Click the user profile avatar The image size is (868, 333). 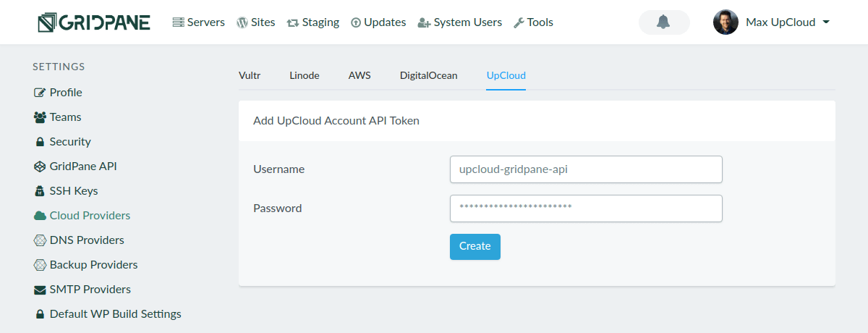[726, 22]
